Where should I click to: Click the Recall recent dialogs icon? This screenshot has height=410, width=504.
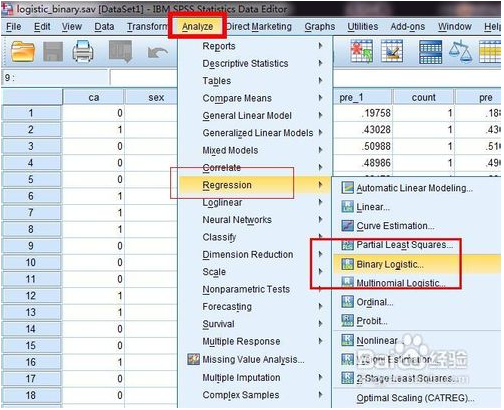(x=121, y=51)
